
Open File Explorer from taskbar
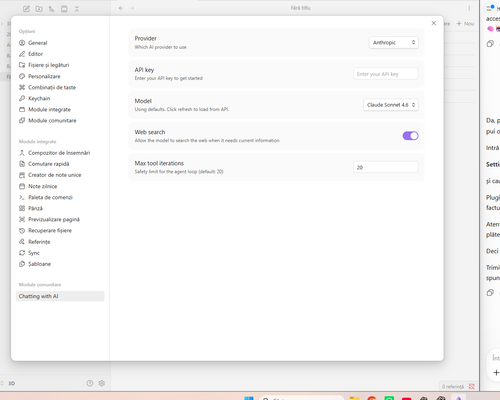pos(354,398)
